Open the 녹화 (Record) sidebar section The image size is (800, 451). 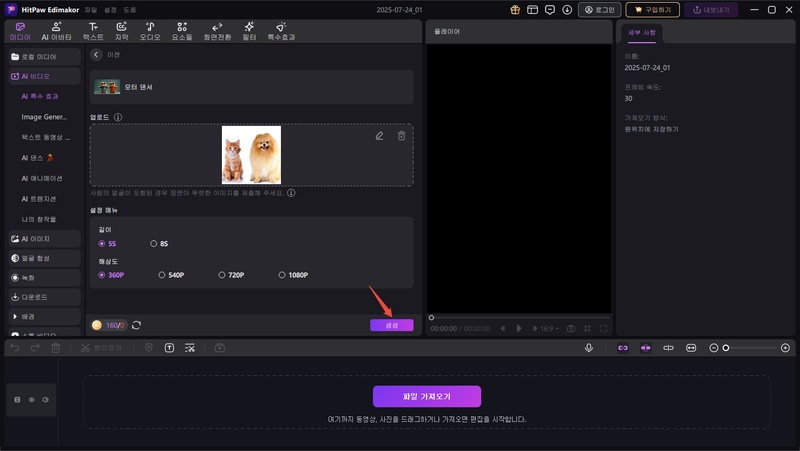click(44, 278)
